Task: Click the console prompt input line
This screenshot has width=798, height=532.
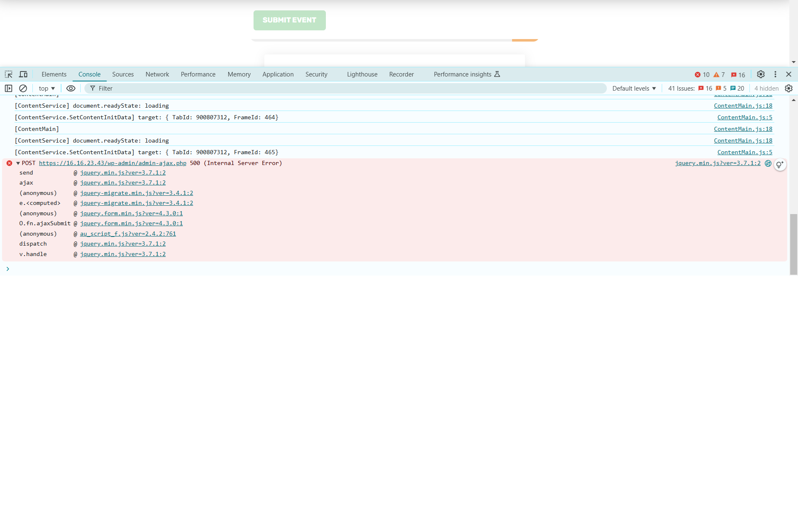Action: 395,269
